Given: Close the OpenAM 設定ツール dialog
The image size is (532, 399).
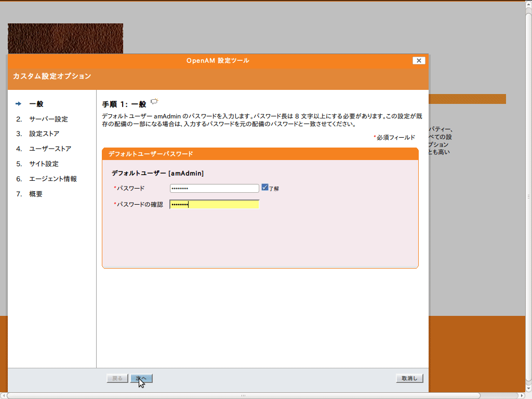Looking at the screenshot, I should coord(419,60).
